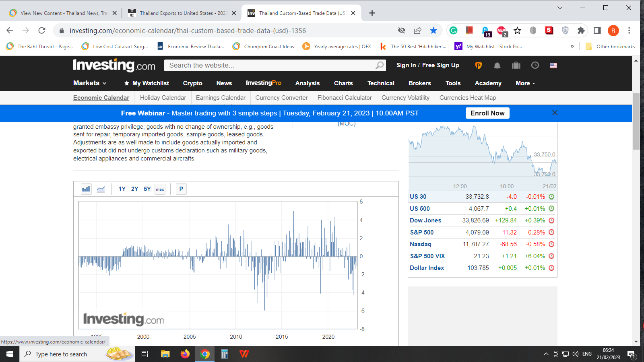Screen dimensions: 644x362
Task: Open Task View on the taskbar
Action: coord(145,354)
